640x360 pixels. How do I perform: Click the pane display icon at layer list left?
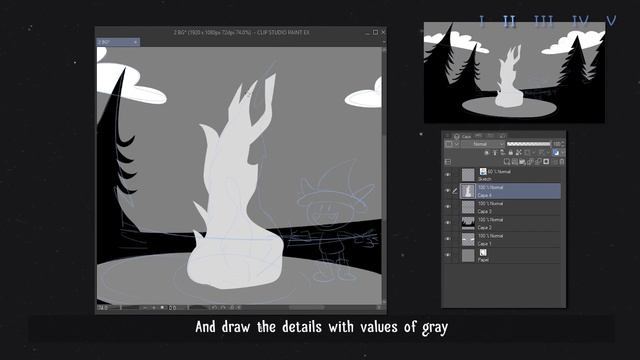[448, 162]
